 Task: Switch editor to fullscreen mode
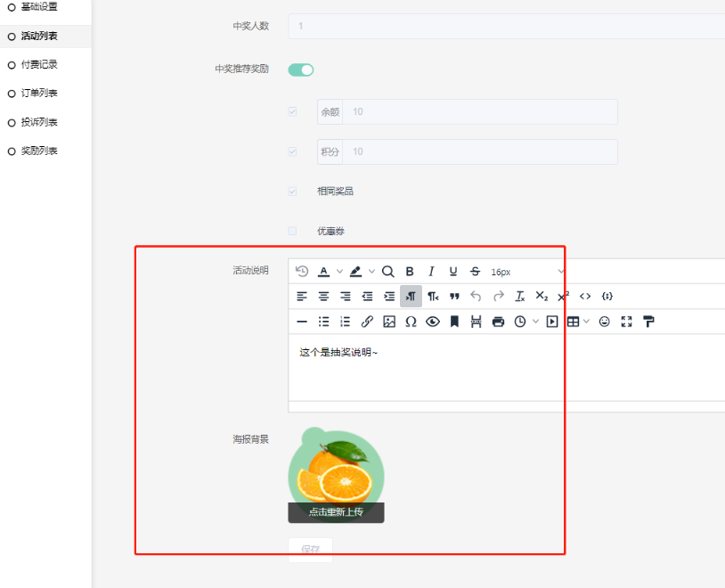click(x=626, y=322)
